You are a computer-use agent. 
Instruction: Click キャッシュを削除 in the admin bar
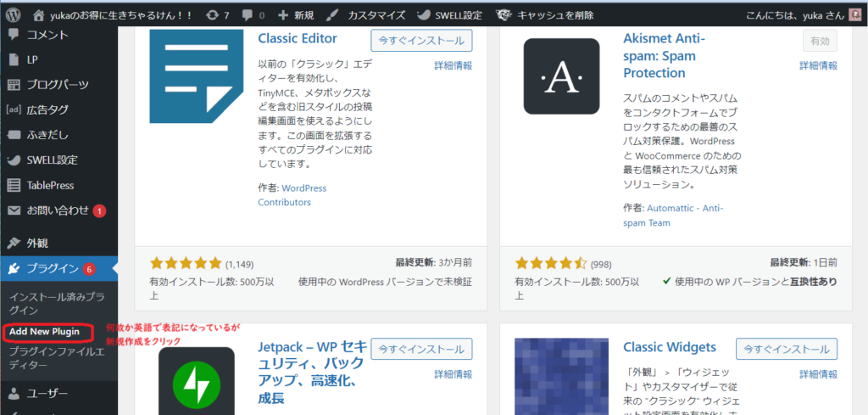coord(557,15)
